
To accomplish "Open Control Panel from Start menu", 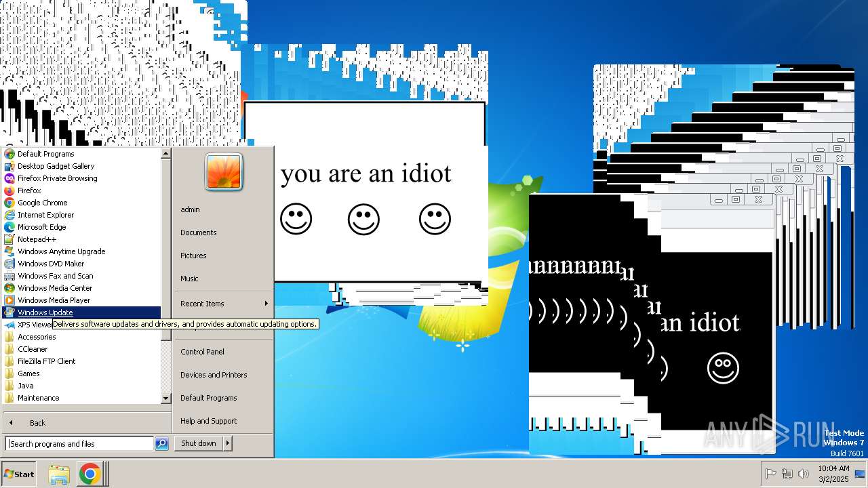I will point(202,352).
